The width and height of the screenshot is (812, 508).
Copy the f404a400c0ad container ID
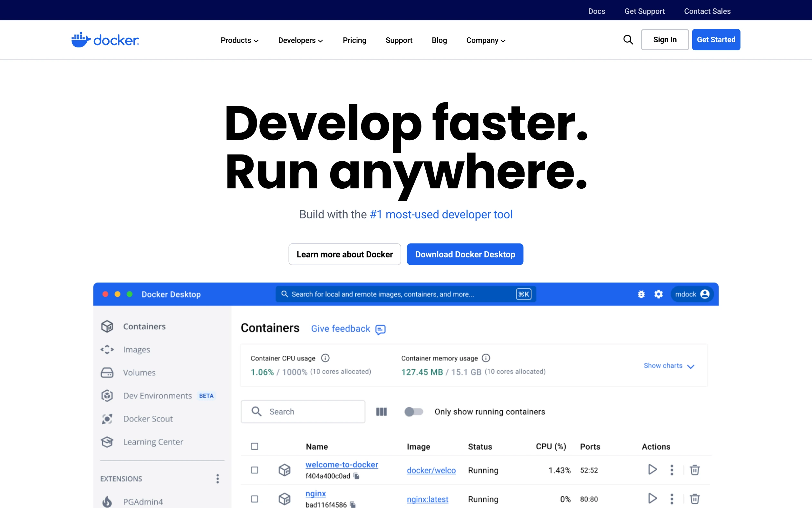tap(356, 476)
